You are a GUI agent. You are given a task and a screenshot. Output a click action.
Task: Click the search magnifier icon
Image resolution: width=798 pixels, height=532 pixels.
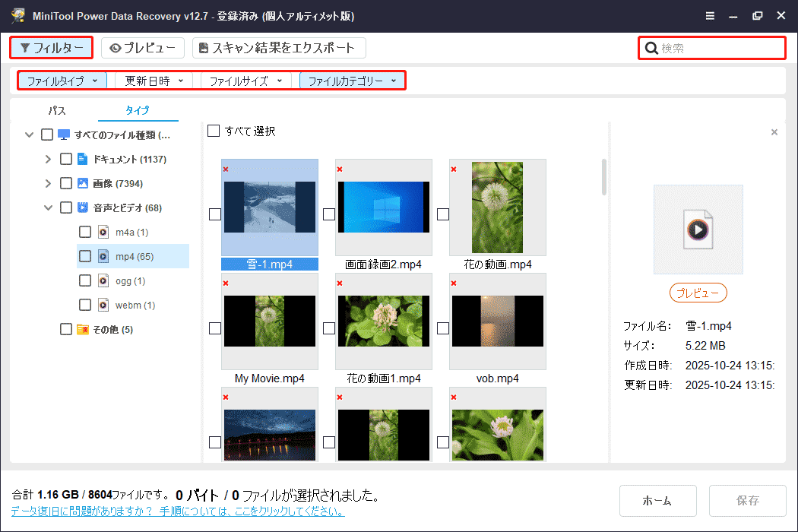pyautogui.click(x=652, y=47)
